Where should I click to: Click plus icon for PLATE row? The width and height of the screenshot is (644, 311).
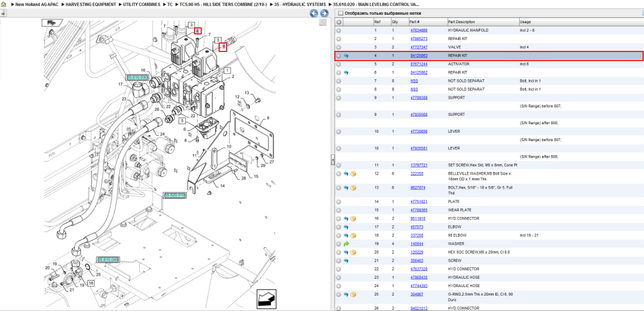(x=339, y=202)
